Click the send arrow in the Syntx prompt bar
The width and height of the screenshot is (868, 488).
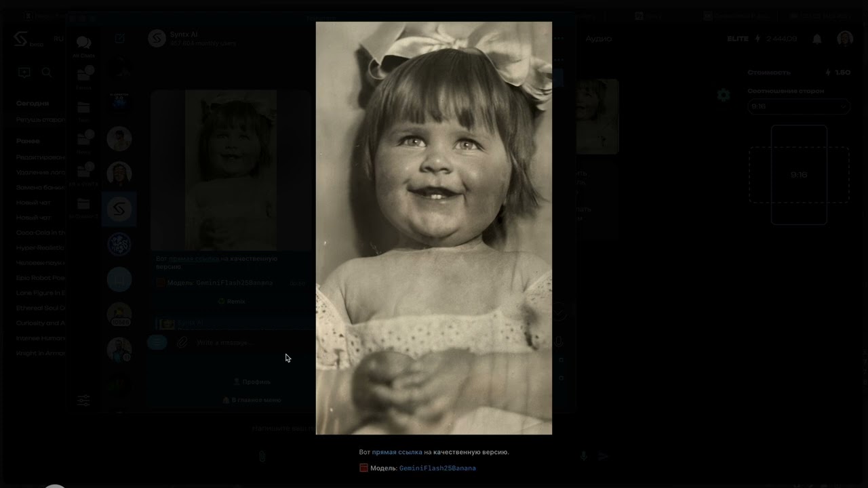(604, 456)
